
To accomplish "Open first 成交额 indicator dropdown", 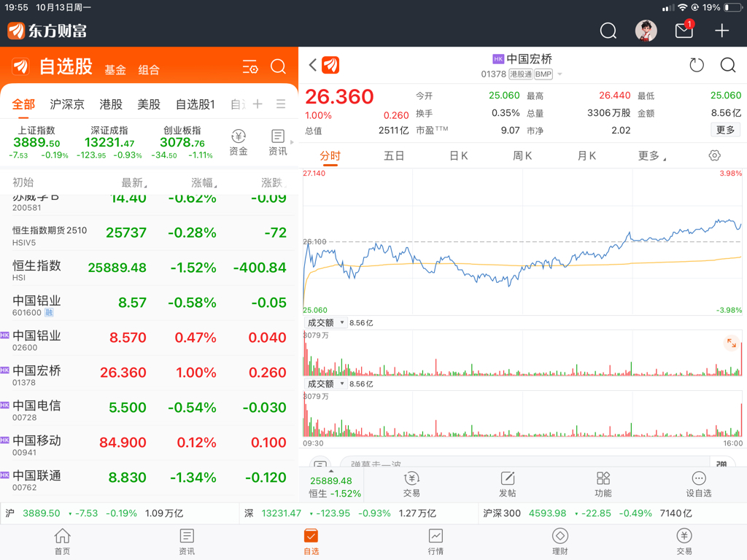I will [325, 323].
